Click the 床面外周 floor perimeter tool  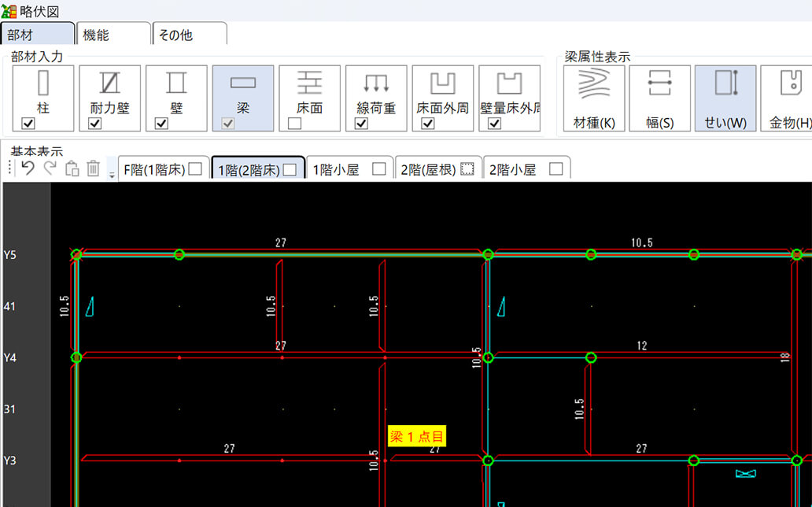coord(442,91)
